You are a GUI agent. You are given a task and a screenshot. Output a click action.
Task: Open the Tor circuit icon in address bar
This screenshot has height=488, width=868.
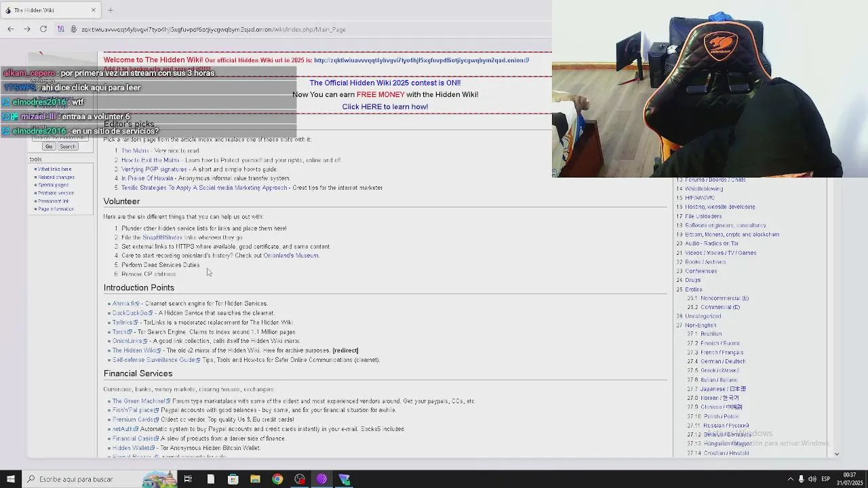pyautogui.click(x=61, y=29)
